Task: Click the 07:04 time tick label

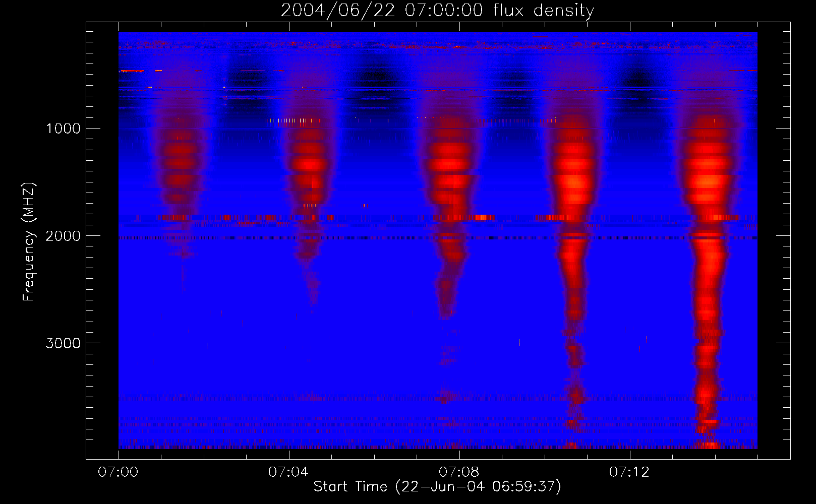Action: click(288, 472)
